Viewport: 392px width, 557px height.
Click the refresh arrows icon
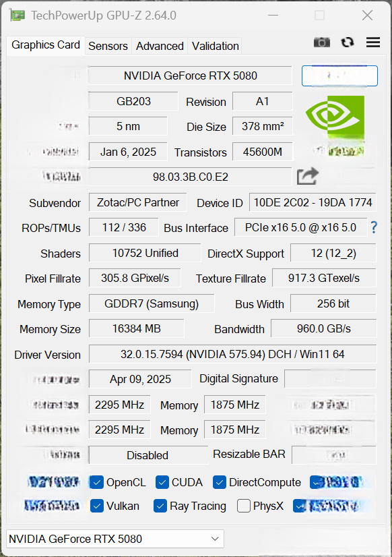pos(348,42)
